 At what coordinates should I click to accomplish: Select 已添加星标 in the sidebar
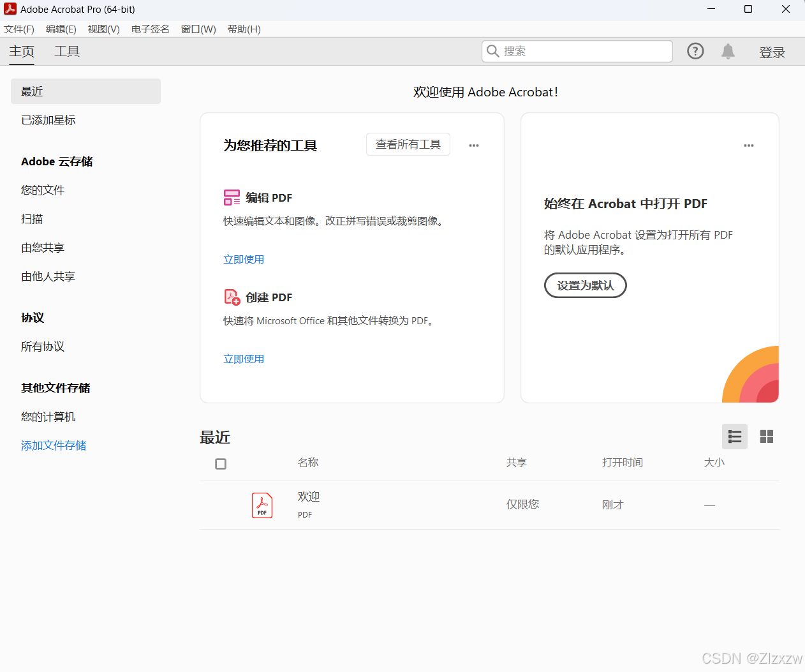[48, 120]
